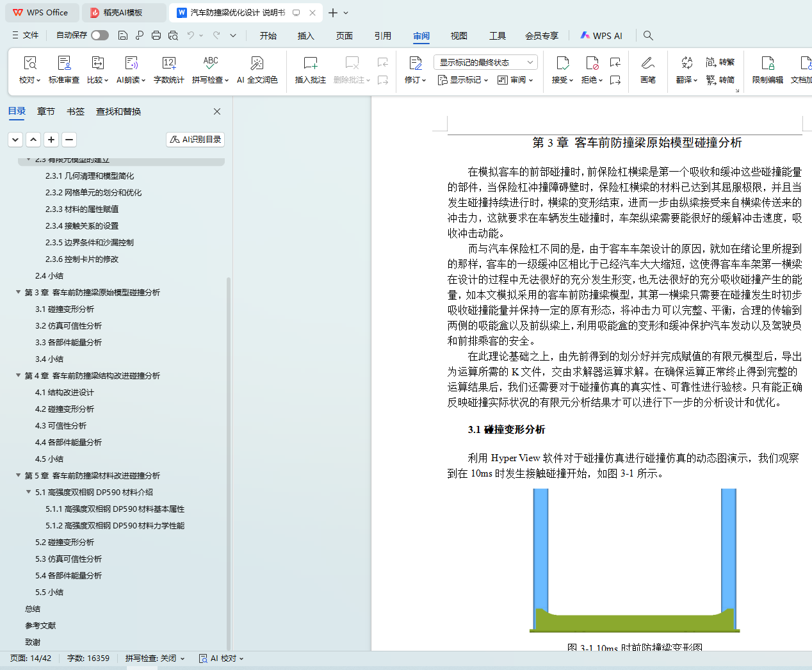Screen dimensions: 812x670
Task: Toggle the 自动保存 autosave switch
Action: click(99, 35)
